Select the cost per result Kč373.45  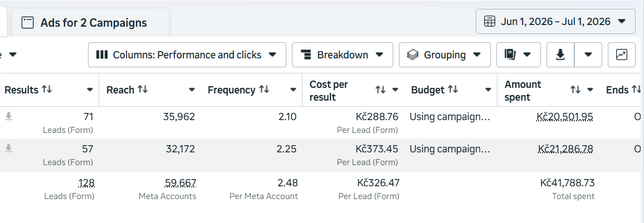377,149
